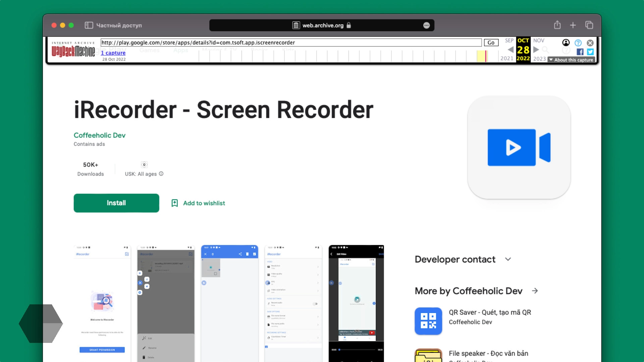Click the Safari page options ellipsis icon
Viewport: 644px width, 362px height.
pyautogui.click(x=426, y=25)
